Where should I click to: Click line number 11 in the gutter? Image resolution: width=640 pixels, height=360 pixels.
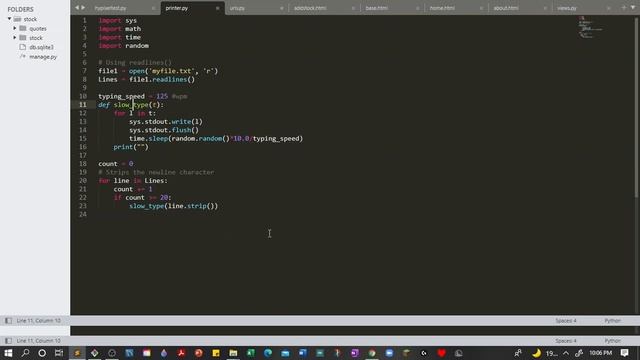click(83, 105)
